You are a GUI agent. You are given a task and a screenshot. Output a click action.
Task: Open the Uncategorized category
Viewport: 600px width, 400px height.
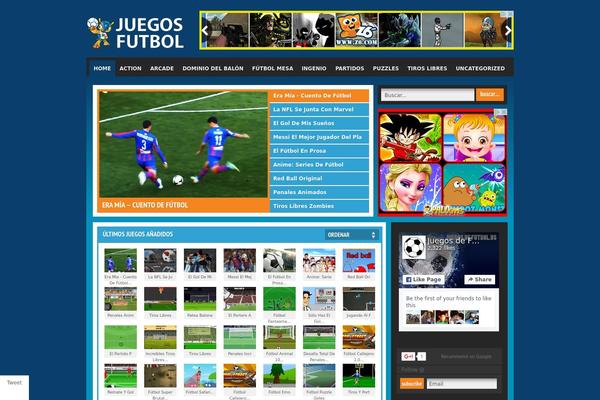480,68
